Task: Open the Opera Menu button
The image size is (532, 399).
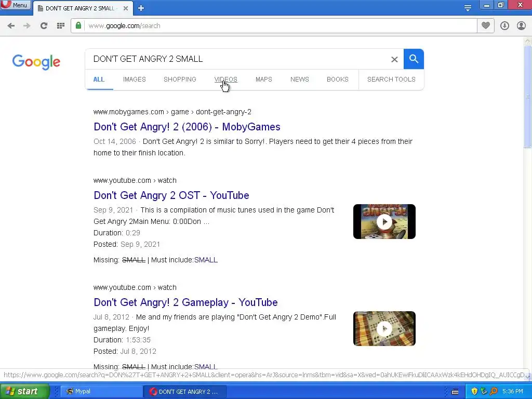Action: point(16,5)
